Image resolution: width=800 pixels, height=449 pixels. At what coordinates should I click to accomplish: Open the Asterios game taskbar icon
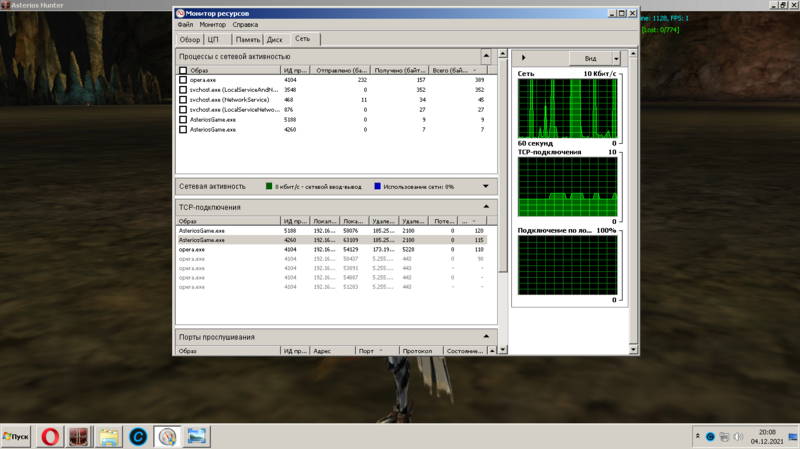79,437
